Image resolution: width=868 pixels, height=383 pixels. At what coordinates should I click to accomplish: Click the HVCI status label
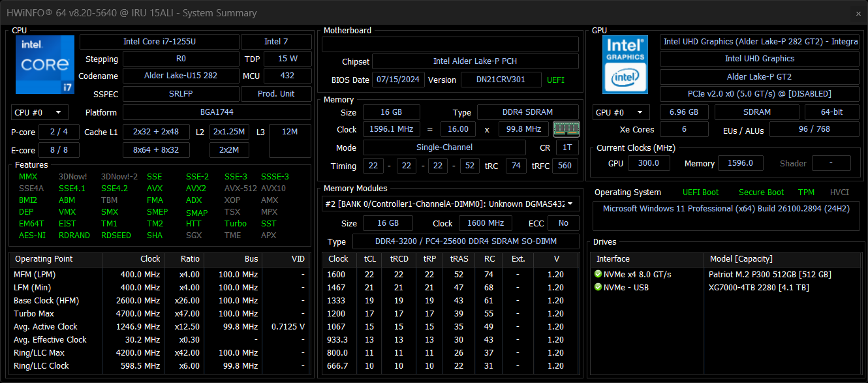click(839, 192)
